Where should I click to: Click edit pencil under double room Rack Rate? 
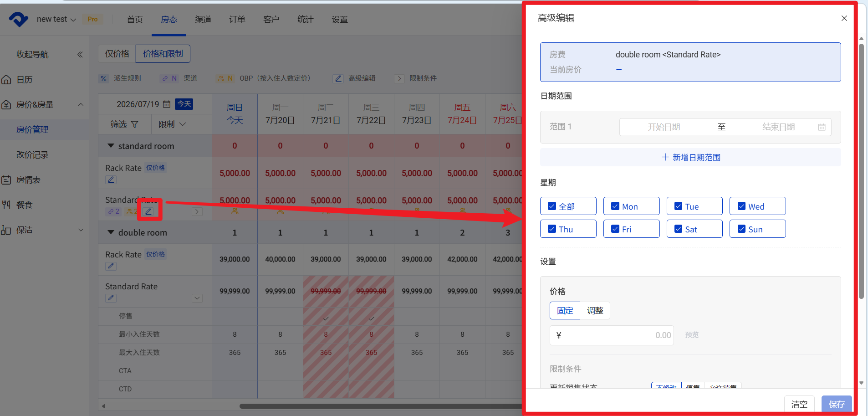pos(111,266)
